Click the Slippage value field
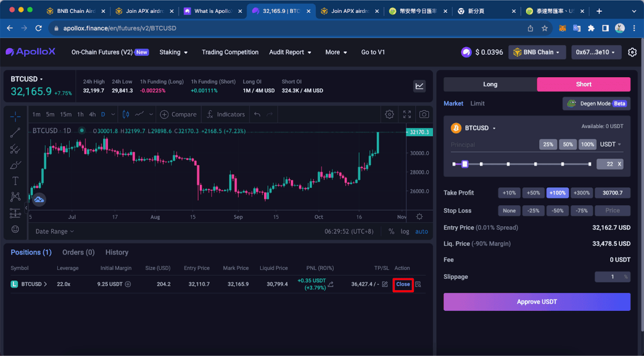Viewport: 644px width, 356px height. click(612, 277)
